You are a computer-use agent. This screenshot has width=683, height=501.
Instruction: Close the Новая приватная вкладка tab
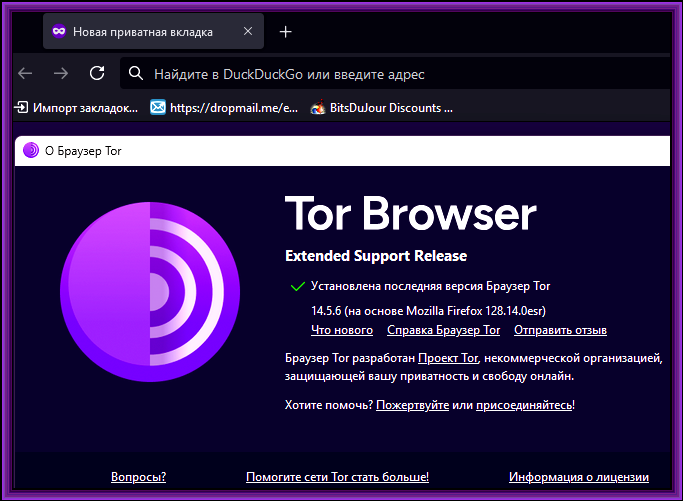tap(248, 31)
